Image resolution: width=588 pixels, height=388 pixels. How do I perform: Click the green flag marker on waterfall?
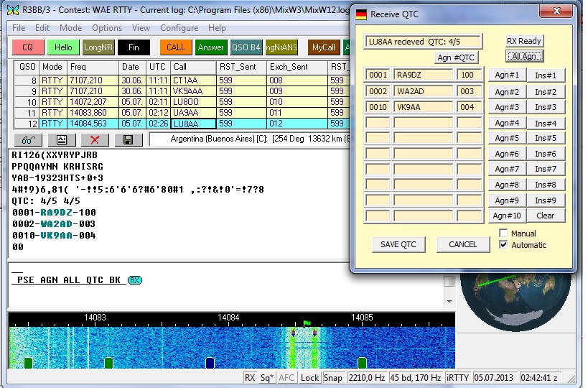(x=307, y=324)
